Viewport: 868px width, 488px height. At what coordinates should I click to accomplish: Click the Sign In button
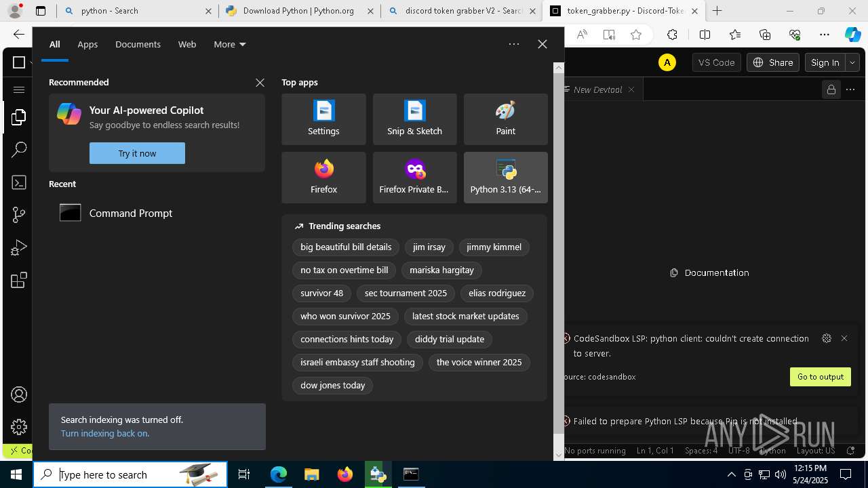(825, 62)
